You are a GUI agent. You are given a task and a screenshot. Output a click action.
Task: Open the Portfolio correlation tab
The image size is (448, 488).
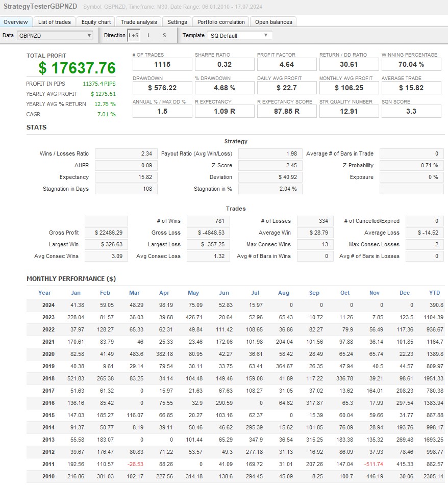click(x=221, y=22)
